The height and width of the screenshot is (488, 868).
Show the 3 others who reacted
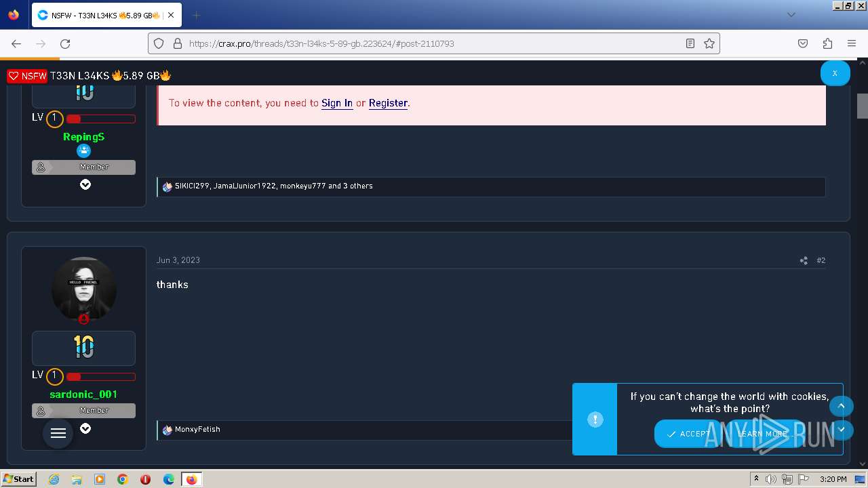[358, 186]
